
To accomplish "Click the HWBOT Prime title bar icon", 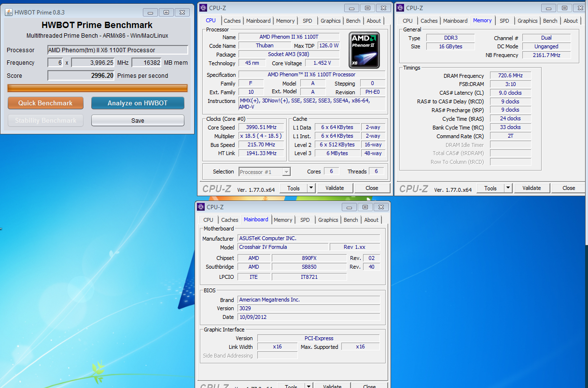I will pos(9,12).
